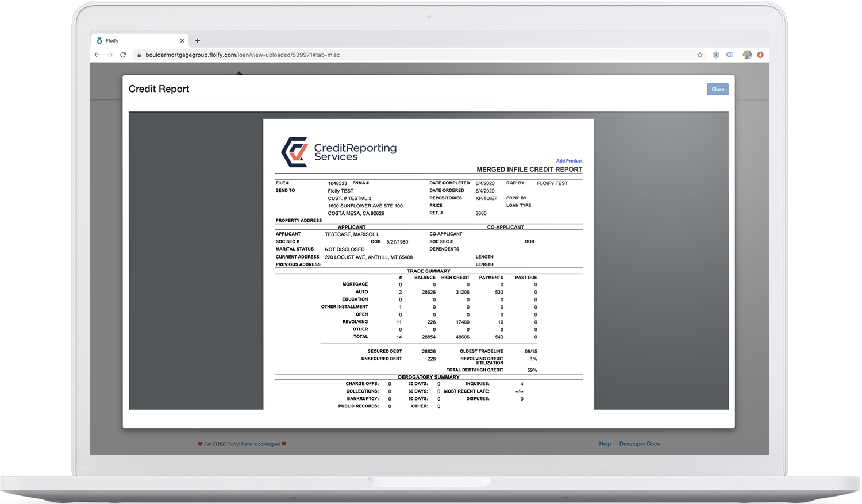Viewport: 862px width, 504px height.
Task: Click the Add Product link
Action: point(569,161)
